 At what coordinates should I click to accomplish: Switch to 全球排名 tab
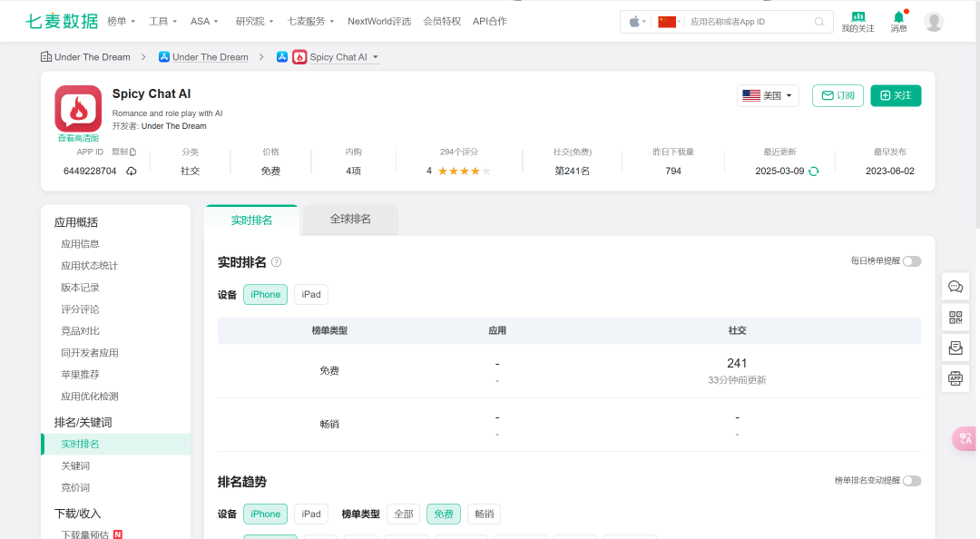(350, 220)
